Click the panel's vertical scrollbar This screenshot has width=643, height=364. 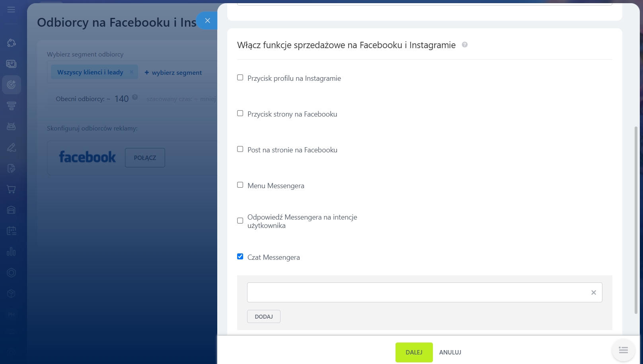636,219
